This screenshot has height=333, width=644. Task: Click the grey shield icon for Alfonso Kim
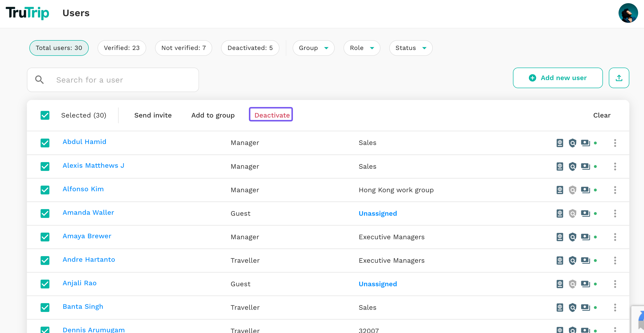click(x=573, y=190)
